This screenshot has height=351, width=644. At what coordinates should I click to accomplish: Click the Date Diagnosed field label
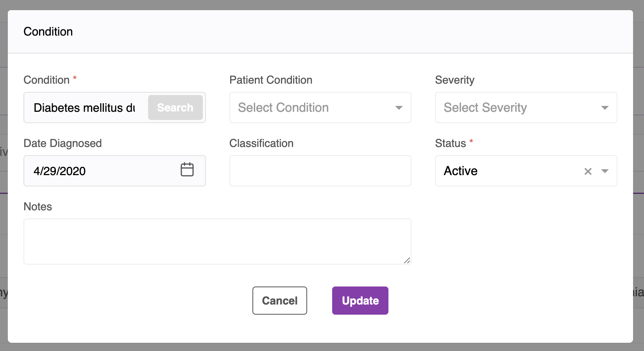(x=63, y=143)
